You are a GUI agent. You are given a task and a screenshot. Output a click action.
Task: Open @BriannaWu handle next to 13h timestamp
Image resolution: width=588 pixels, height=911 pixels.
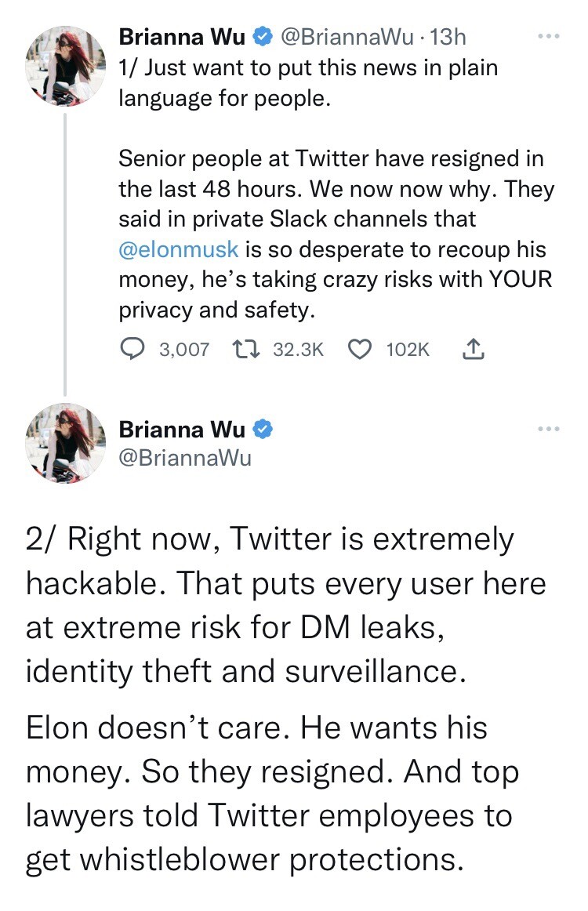349,37
